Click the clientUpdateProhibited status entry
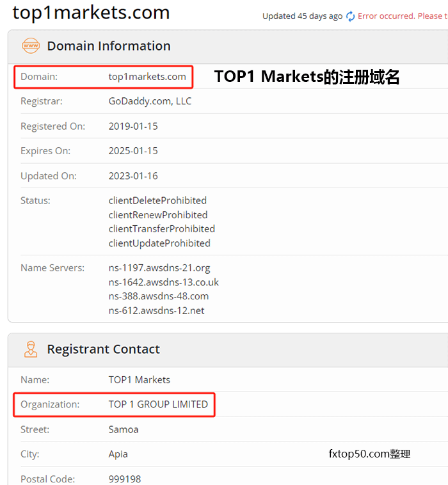Image resolution: width=448 pixels, height=485 pixels. coord(159,243)
